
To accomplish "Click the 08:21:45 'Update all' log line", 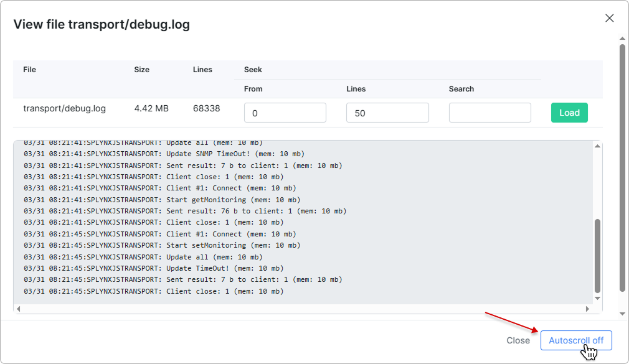I will [143, 257].
